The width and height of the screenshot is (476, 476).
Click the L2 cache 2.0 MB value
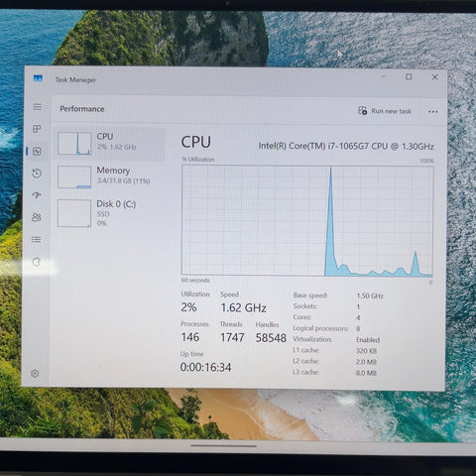pos(366,362)
